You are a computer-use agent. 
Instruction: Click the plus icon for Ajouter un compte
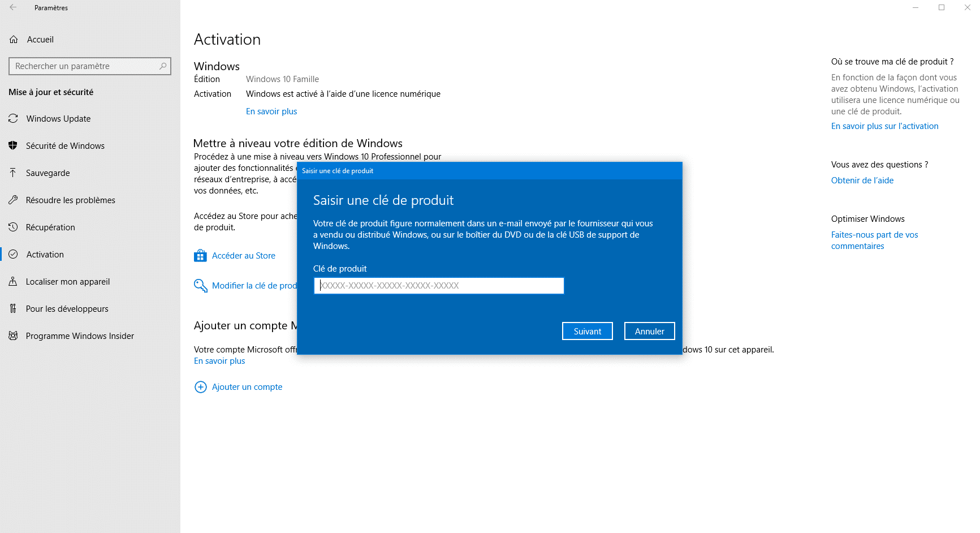click(x=200, y=387)
